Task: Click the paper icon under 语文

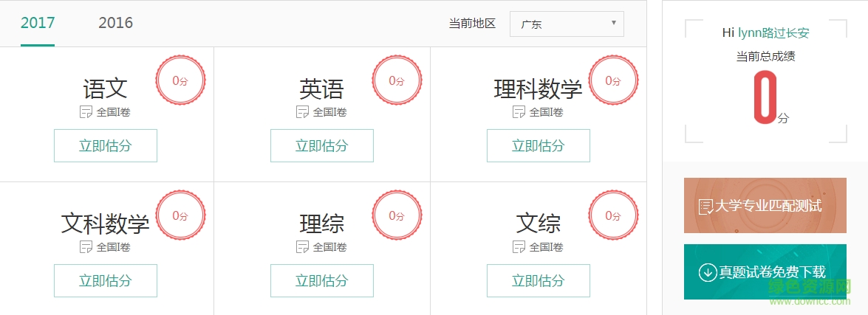Action: [86, 112]
